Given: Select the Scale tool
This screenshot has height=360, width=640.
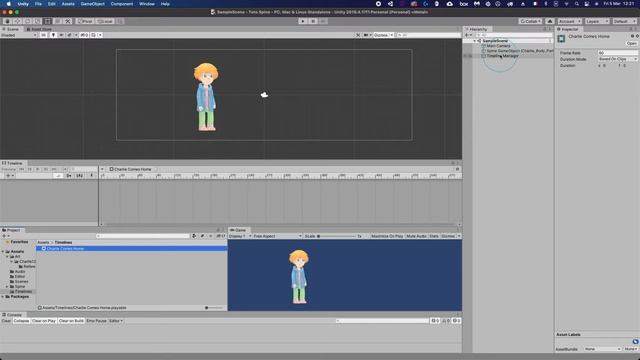Looking at the screenshot, I should coord(38,21).
